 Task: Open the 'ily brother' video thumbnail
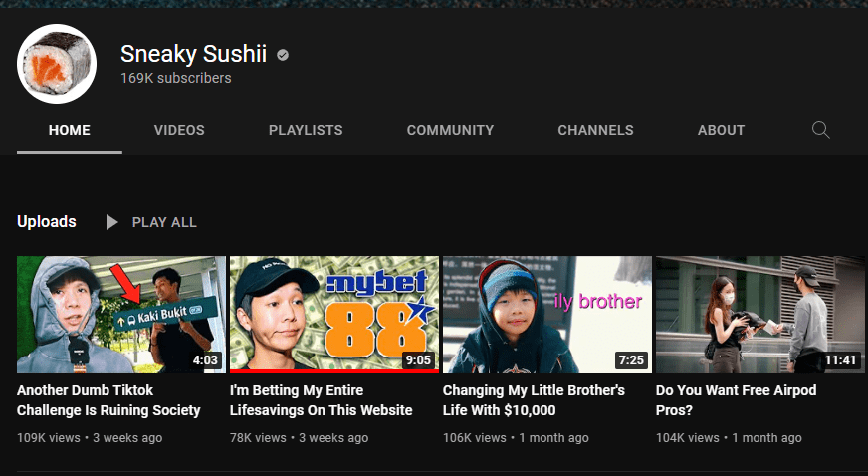547,315
